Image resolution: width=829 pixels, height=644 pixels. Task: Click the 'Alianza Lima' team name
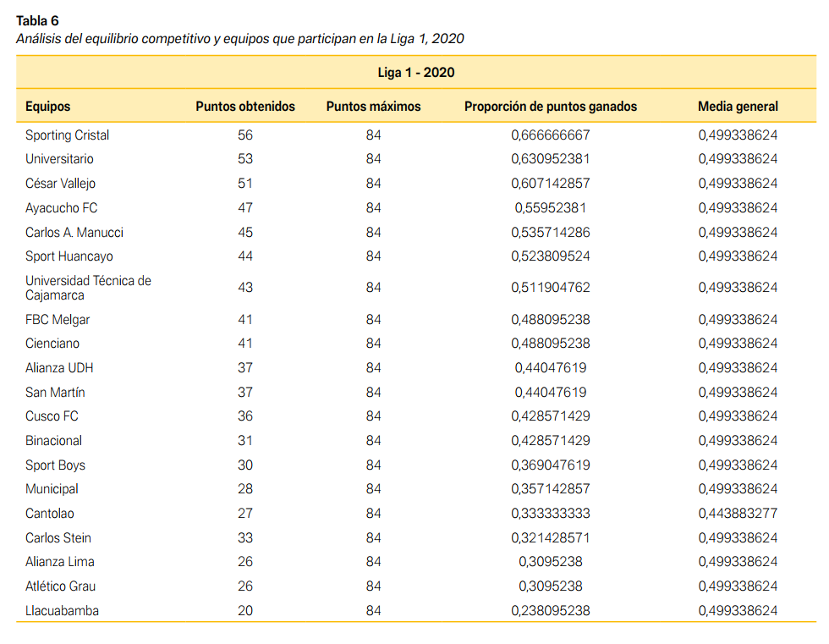(60, 562)
